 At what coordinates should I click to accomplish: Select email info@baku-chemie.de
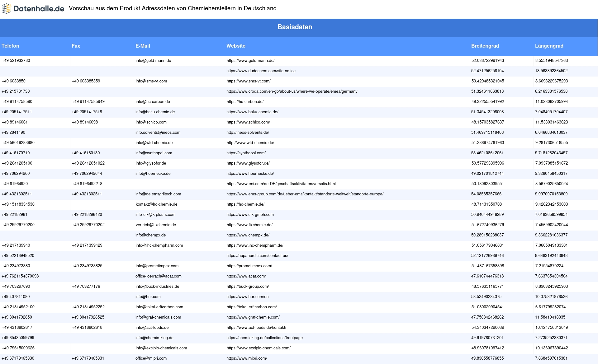[x=155, y=112]
